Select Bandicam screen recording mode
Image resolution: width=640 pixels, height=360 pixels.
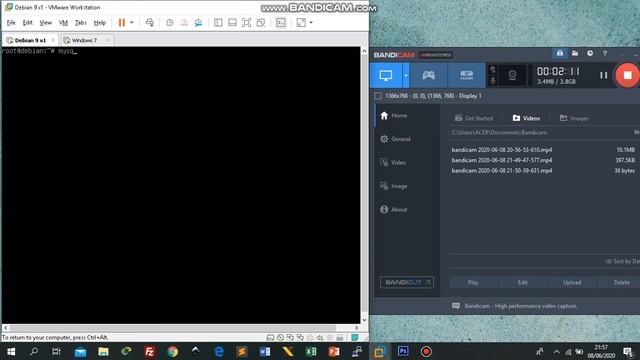pos(386,75)
